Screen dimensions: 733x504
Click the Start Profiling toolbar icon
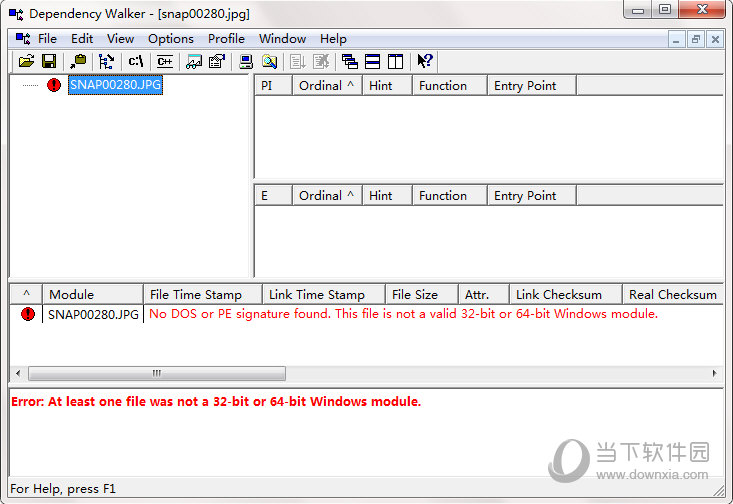pos(298,61)
